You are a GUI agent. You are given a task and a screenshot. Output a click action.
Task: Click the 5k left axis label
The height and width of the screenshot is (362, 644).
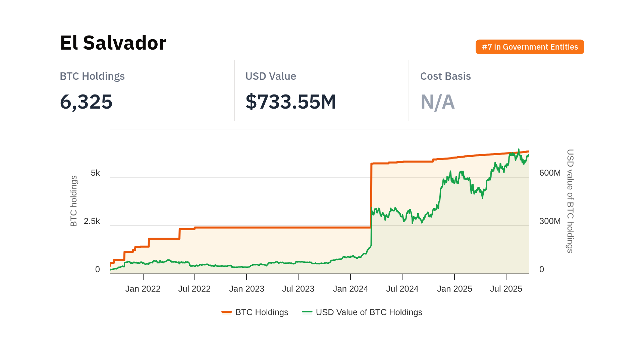click(x=95, y=173)
